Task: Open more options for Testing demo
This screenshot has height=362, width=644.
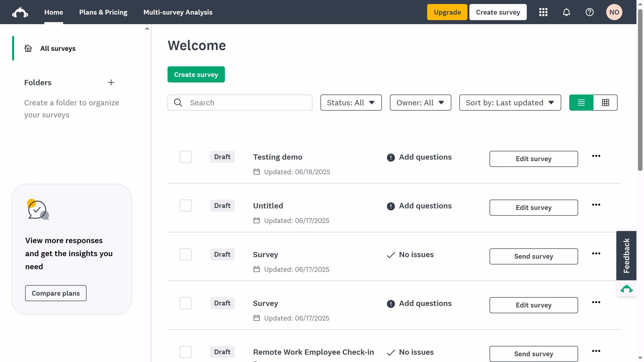Action: pyautogui.click(x=596, y=156)
